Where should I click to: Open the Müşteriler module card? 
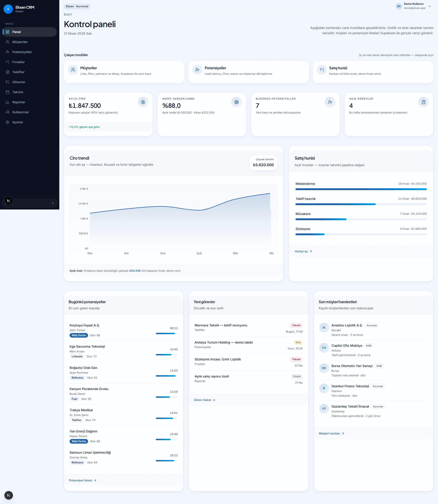[x=124, y=72]
